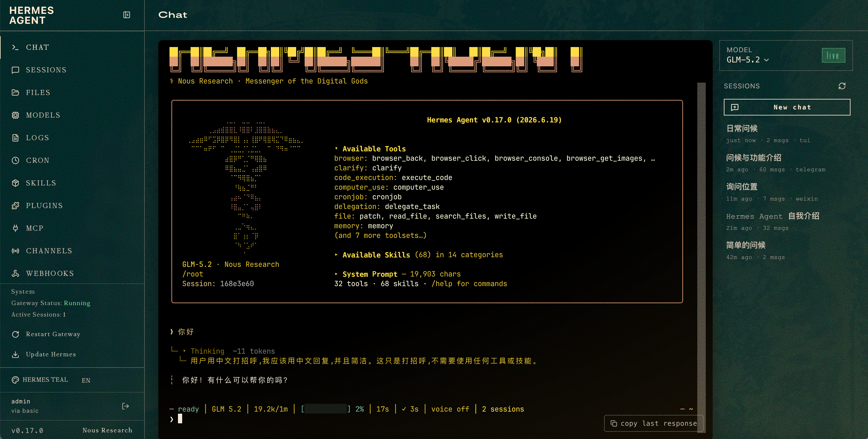This screenshot has height=439, width=868.
Task: Refresh the sessions list
Action: (842, 86)
